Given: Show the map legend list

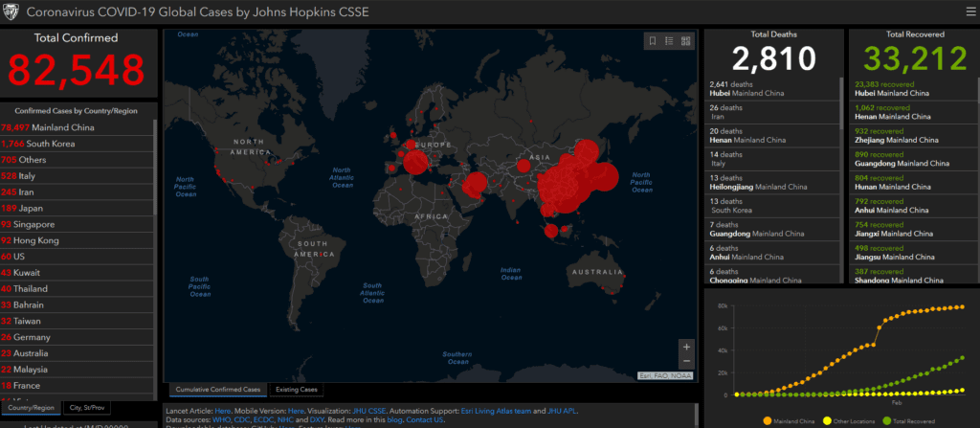Looking at the screenshot, I should (669, 41).
